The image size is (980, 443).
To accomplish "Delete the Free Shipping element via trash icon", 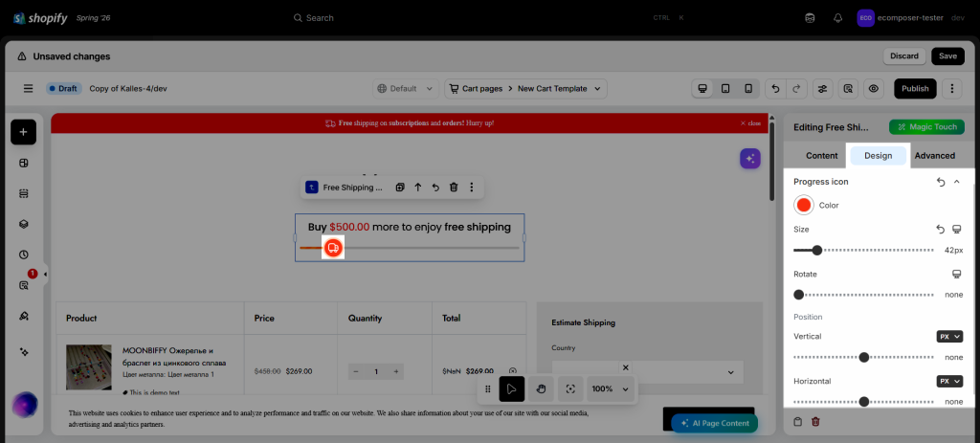I will [454, 188].
